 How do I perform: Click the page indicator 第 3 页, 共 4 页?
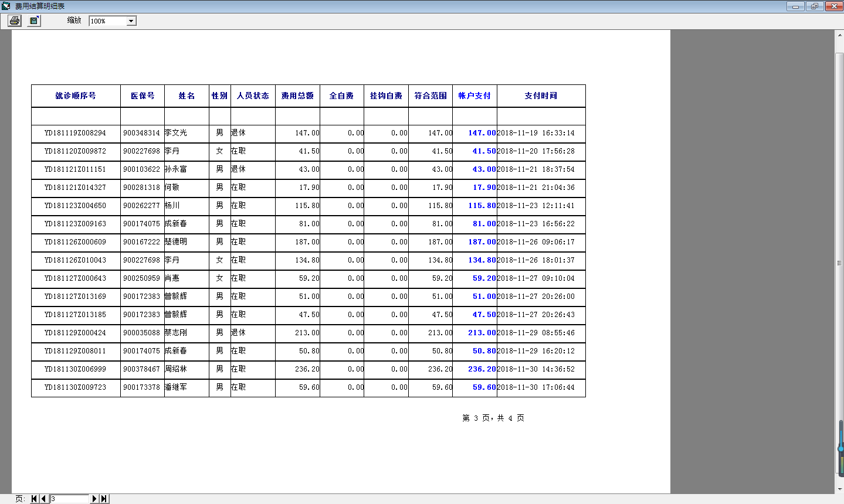[x=493, y=418]
